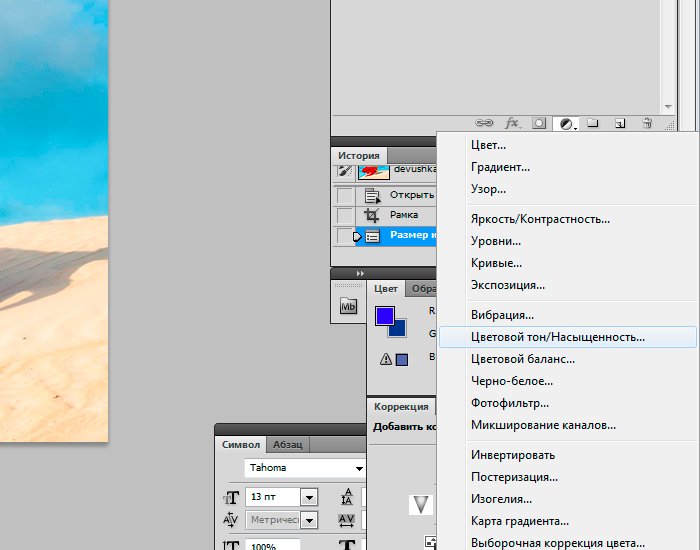This screenshot has height=550, width=700.
Task: Select Яркость/Контрастность menu entry
Action: click(x=540, y=219)
